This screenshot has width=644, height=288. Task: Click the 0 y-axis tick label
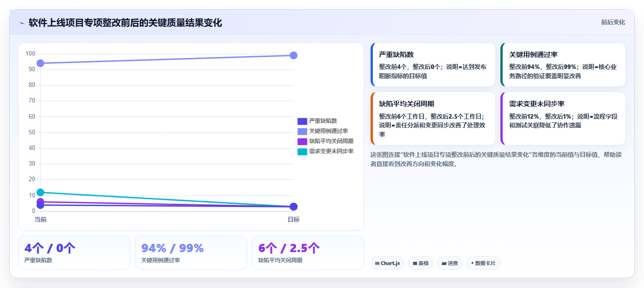pyautogui.click(x=33, y=211)
